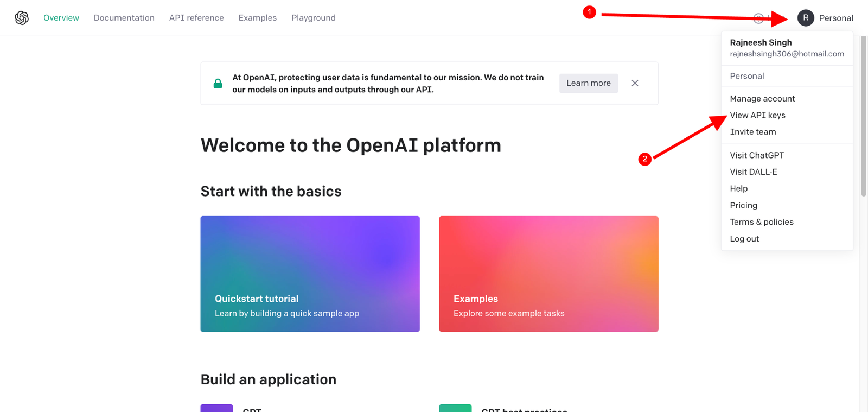Select Manage account menu item
This screenshot has height=412, width=868.
pos(762,98)
